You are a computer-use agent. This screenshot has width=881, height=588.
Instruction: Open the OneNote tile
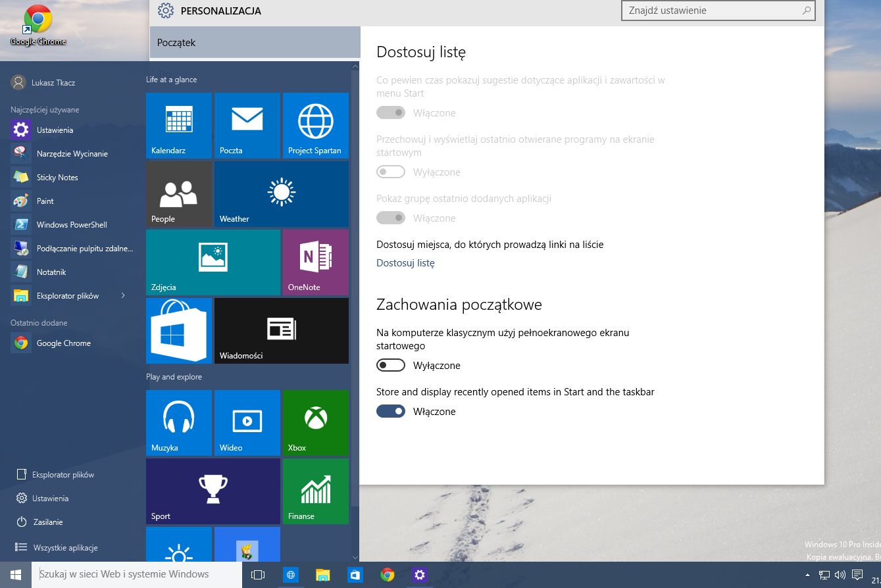click(x=316, y=262)
